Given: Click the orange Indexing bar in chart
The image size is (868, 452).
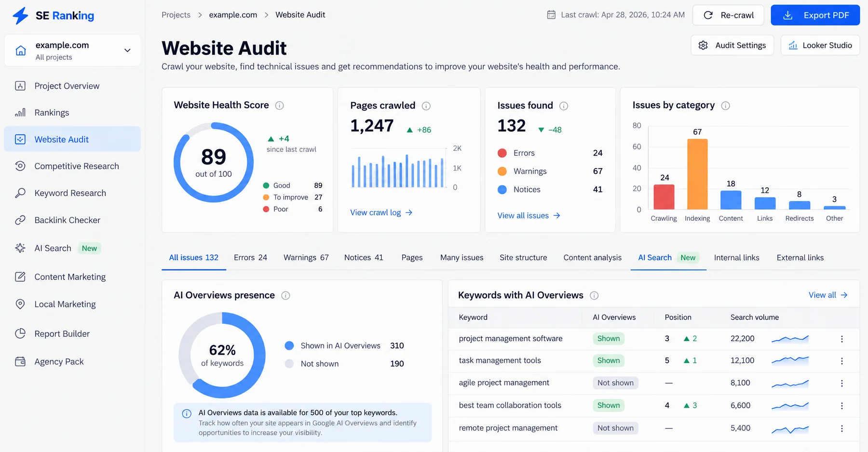Looking at the screenshot, I should tap(697, 174).
